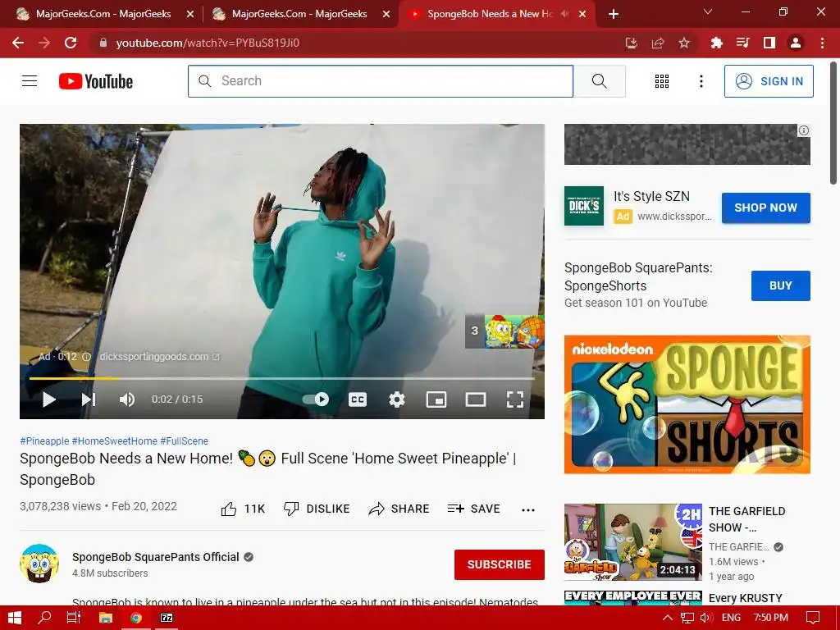Viewport: 840px width, 630px height.
Task: Open the YouTube apps grid
Action: coord(662,81)
